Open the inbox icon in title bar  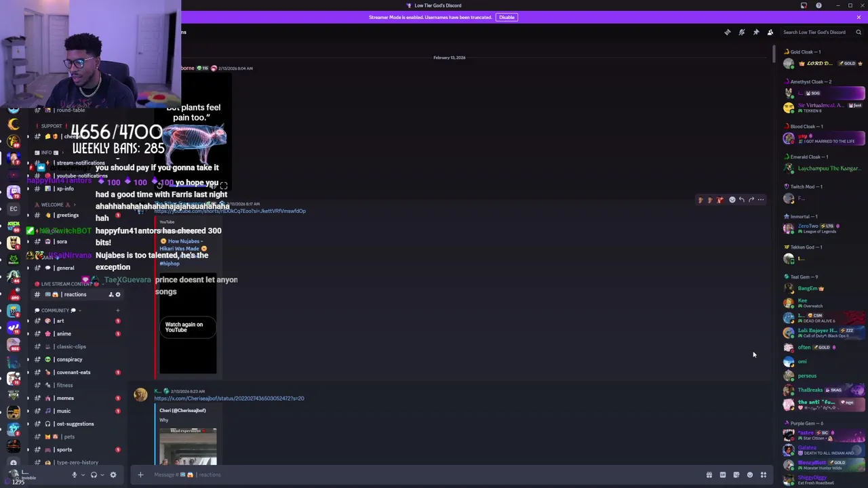coord(804,5)
